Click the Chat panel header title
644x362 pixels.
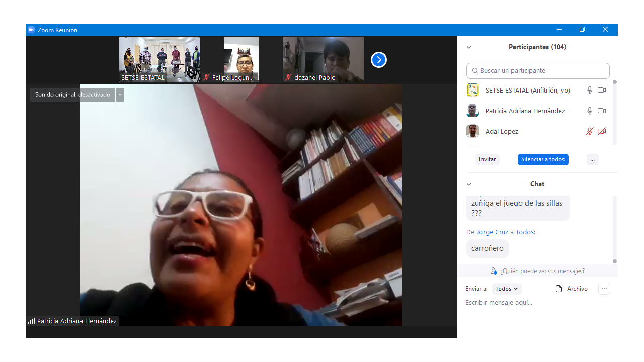tap(537, 184)
